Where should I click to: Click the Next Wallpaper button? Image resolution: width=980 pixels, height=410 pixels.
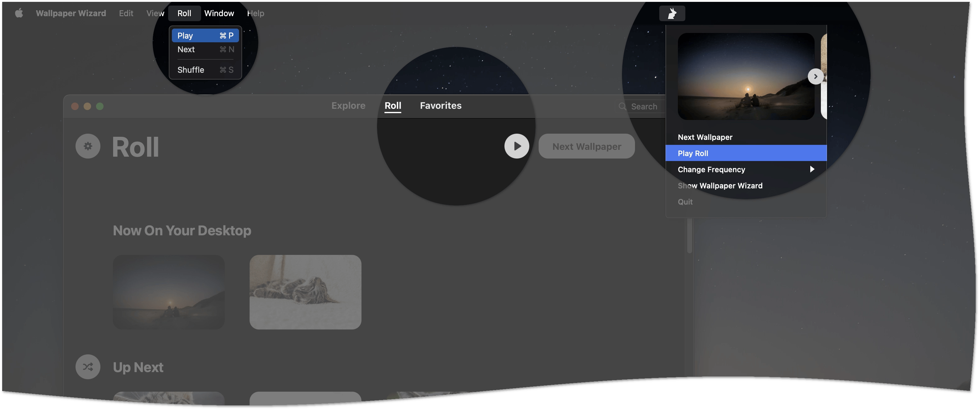click(x=586, y=146)
